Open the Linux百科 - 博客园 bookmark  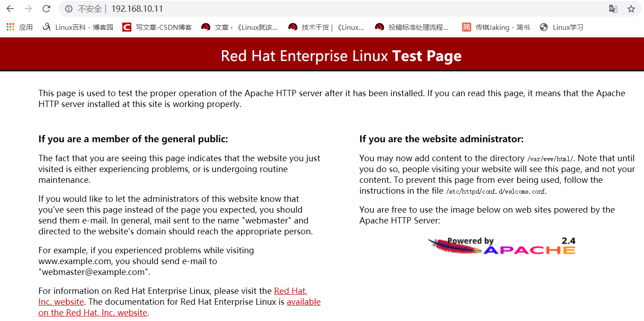(x=78, y=27)
